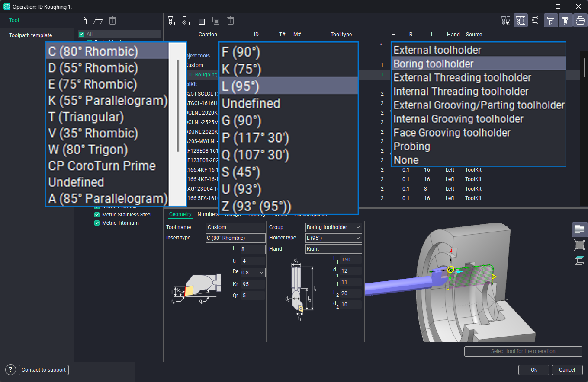Select Internal Threading toolholder from list

click(461, 92)
